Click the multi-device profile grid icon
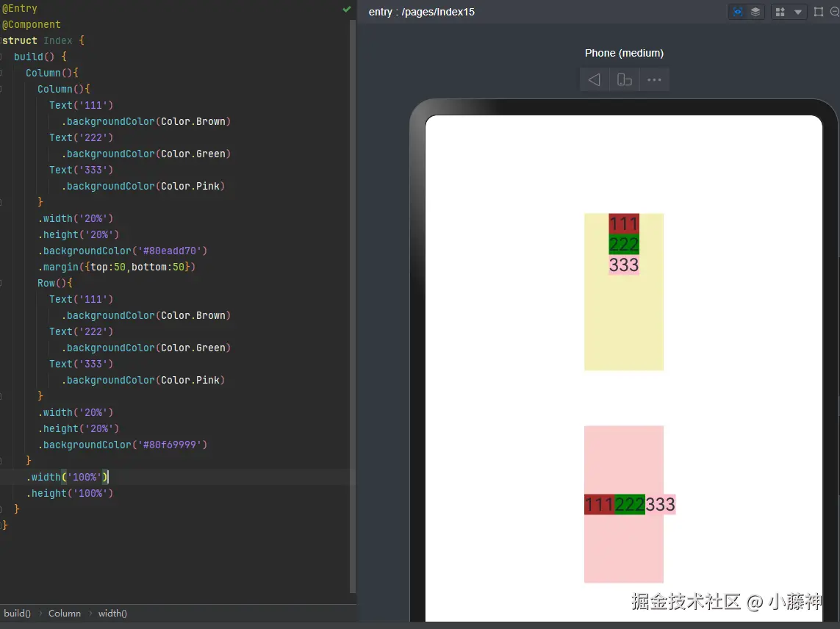 point(780,12)
